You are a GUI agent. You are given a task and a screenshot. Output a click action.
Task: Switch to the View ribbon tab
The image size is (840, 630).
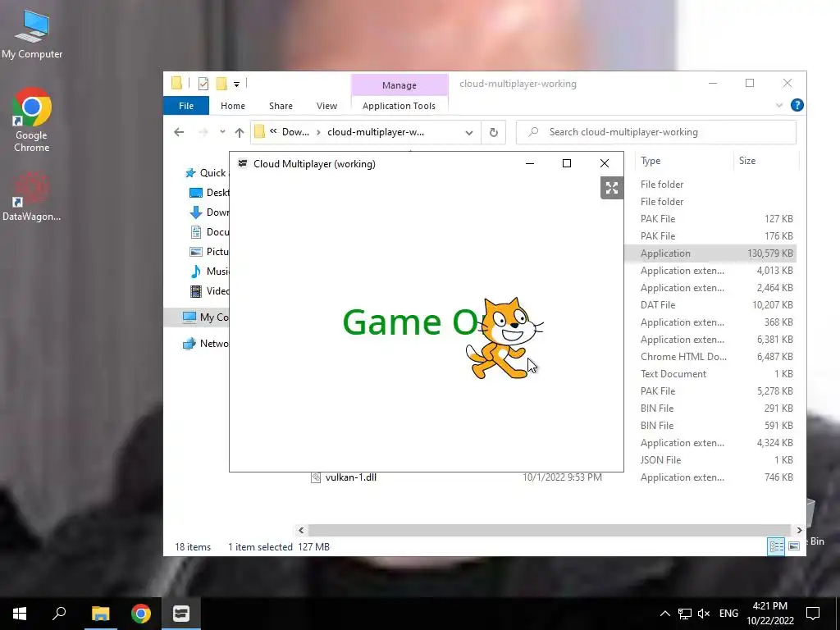point(326,106)
